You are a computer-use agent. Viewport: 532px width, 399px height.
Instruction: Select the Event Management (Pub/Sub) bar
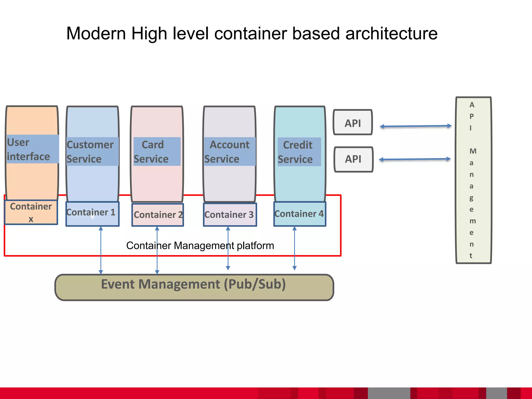point(194,287)
